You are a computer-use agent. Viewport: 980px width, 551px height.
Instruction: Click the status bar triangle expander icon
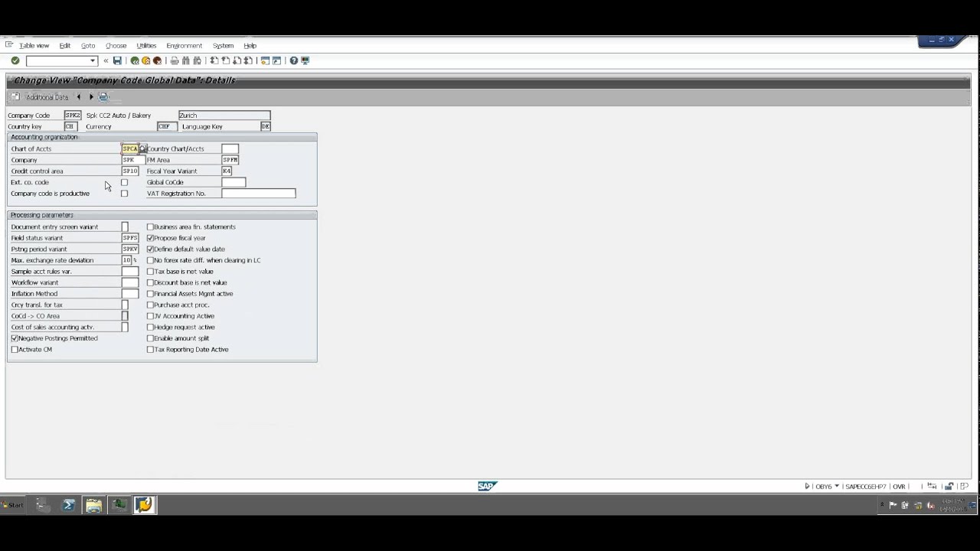(x=807, y=486)
